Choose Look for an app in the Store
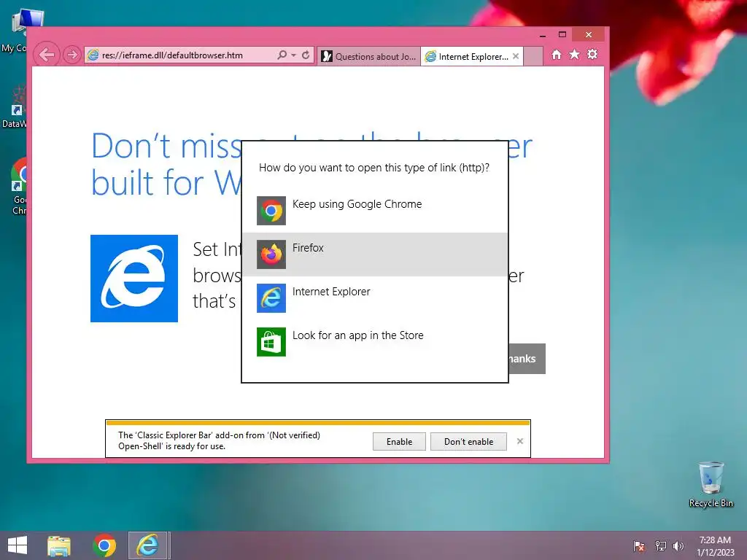The width and height of the screenshot is (747, 560). (375, 342)
